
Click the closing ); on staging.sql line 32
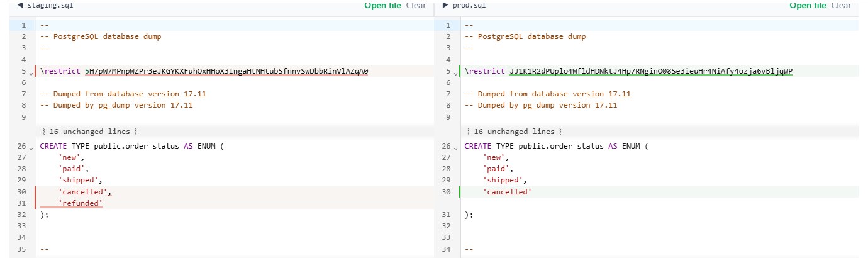pyautogui.click(x=44, y=215)
